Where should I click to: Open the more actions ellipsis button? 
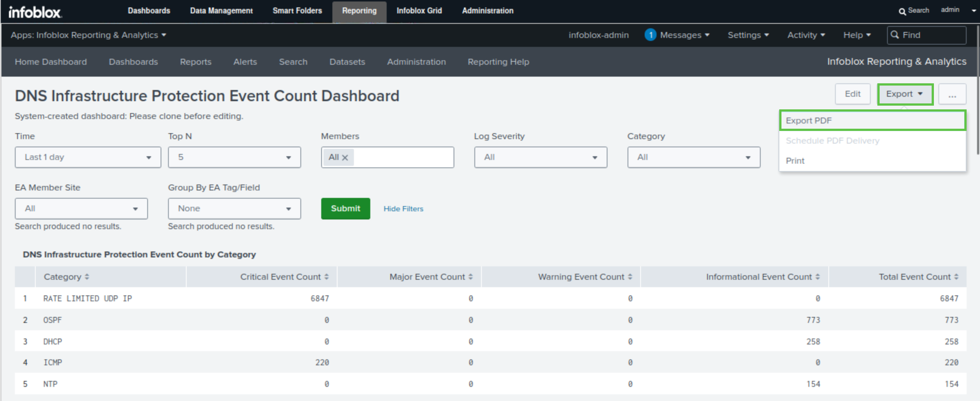point(952,94)
